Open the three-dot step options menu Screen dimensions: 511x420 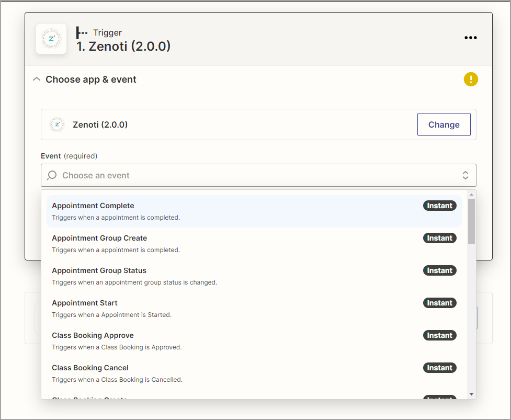(471, 38)
